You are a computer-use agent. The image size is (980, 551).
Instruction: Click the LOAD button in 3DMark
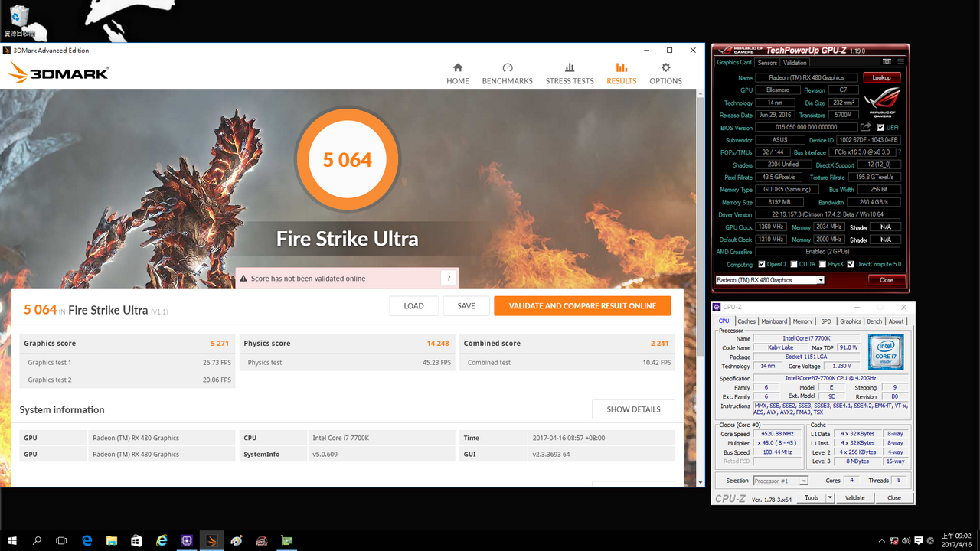pyautogui.click(x=413, y=305)
